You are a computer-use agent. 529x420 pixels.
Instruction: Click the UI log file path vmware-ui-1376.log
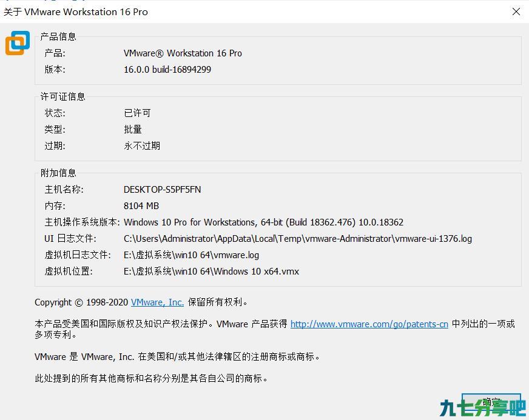[x=297, y=239]
